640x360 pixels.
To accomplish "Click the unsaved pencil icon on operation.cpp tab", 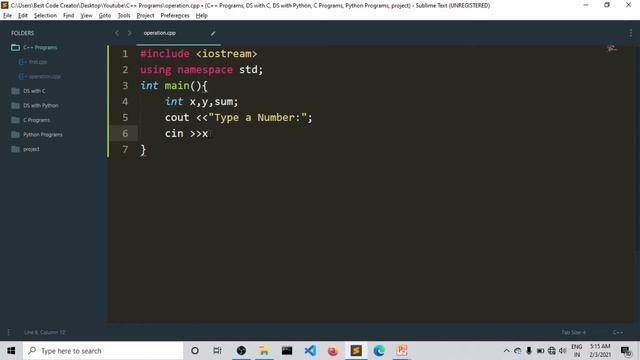I will point(213,33).
